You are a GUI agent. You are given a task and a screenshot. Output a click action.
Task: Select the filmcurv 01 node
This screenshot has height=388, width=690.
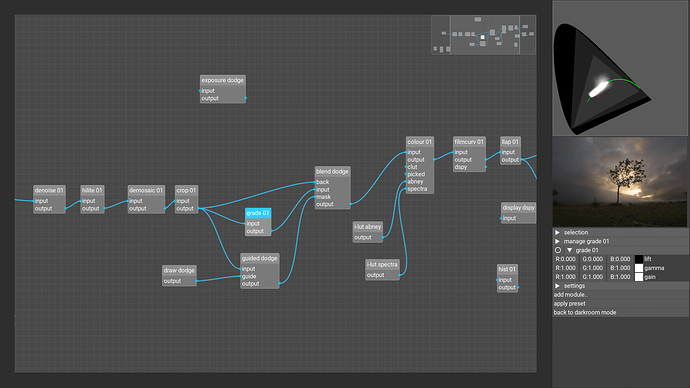(469, 142)
